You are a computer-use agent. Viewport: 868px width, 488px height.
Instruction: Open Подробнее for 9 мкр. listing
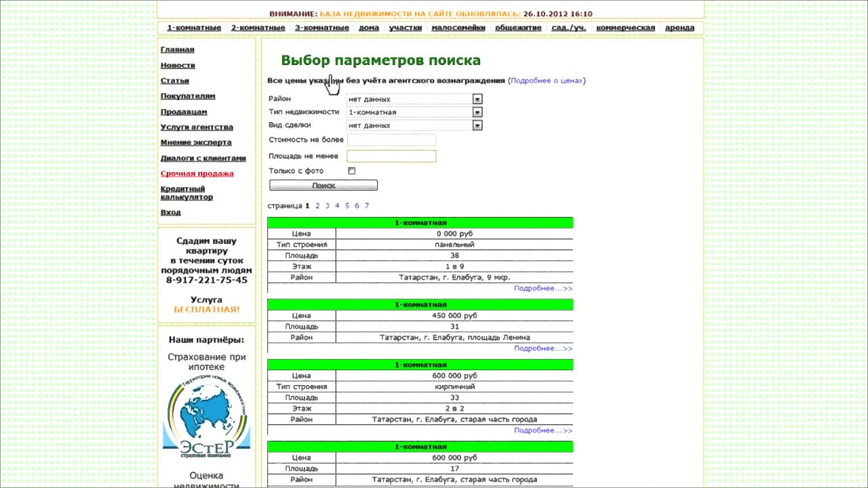[x=542, y=288]
